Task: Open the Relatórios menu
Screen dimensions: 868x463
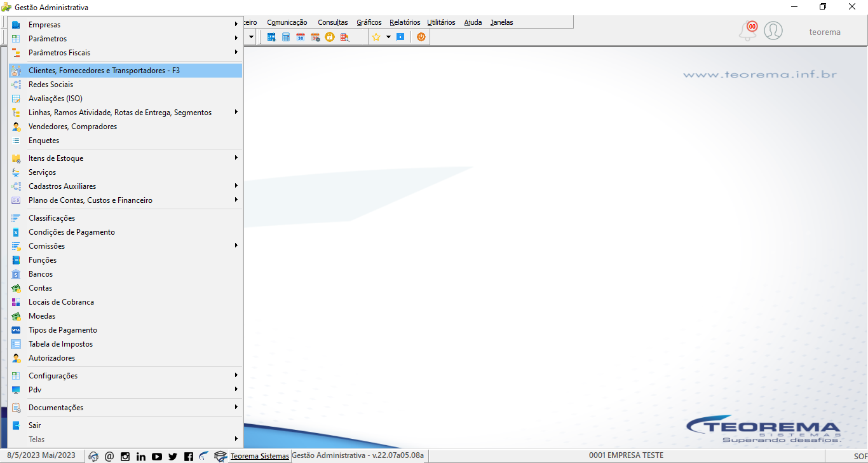Action: pos(405,22)
